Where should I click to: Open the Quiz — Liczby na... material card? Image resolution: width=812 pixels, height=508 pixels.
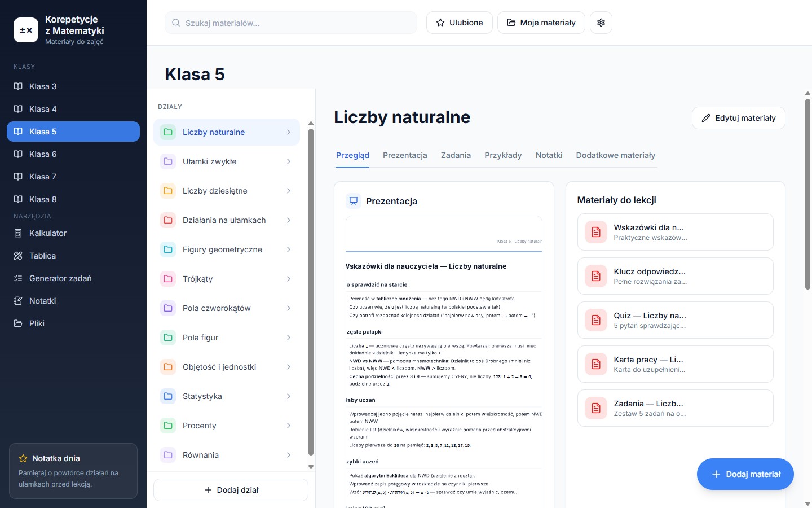(675, 320)
